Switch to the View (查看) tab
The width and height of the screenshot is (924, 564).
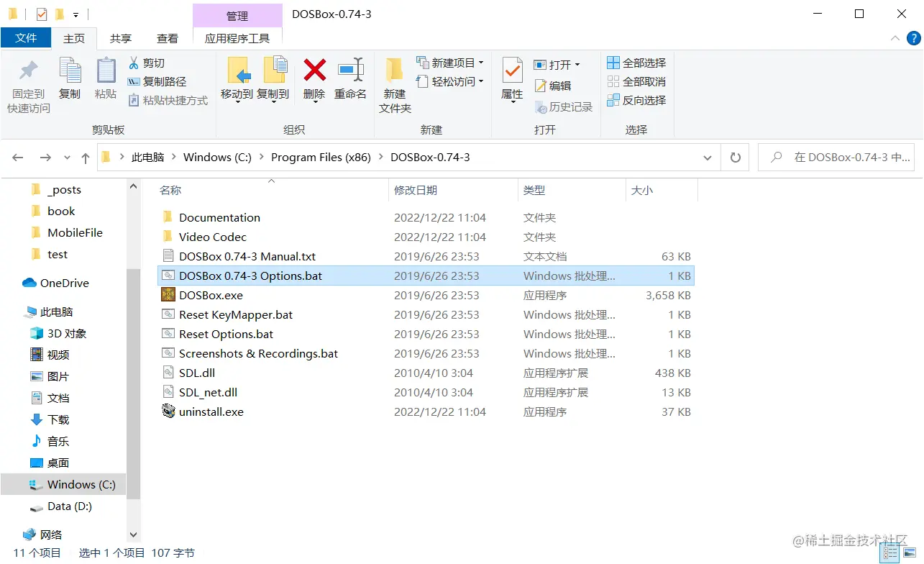coord(168,39)
